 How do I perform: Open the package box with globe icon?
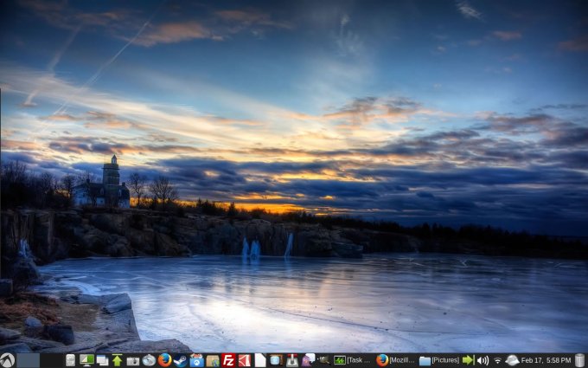point(213,361)
